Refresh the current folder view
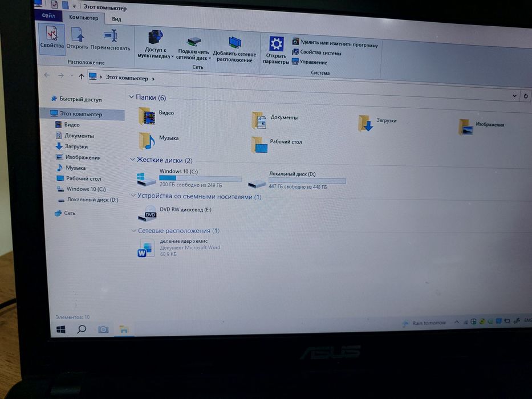532x399 pixels. coord(526,96)
